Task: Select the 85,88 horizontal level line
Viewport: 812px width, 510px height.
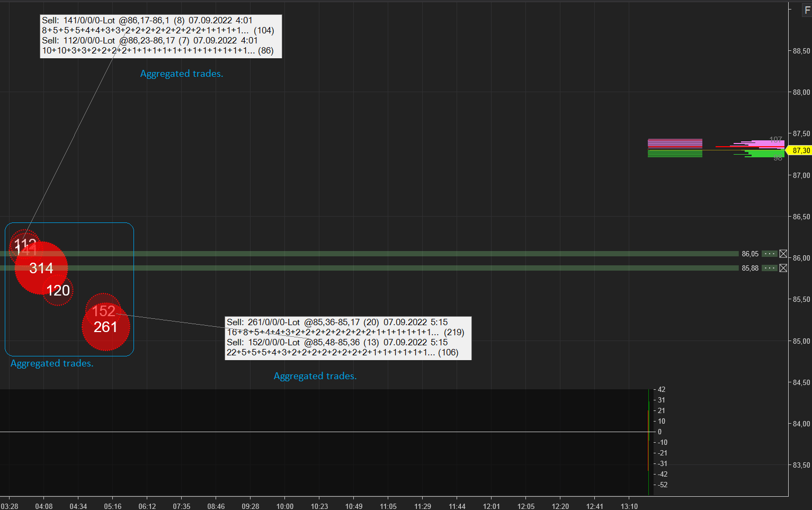Action: pos(369,268)
